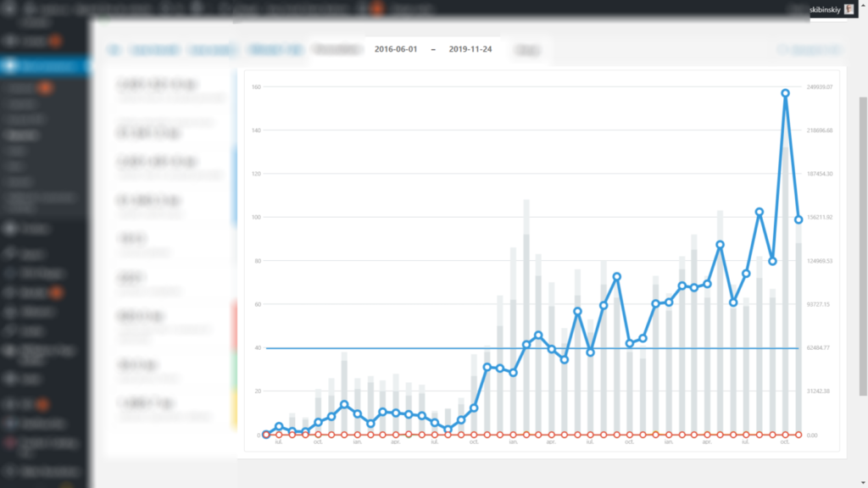The width and height of the screenshot is (868, 488).
Task: Click the highest blue peak data point
Action: tap(786, 93)
